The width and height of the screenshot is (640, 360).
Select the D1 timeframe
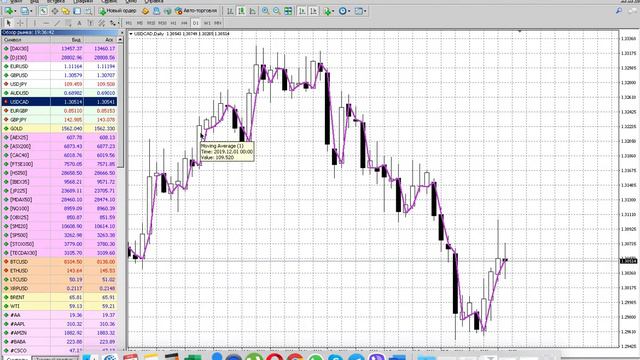point(196,23)
